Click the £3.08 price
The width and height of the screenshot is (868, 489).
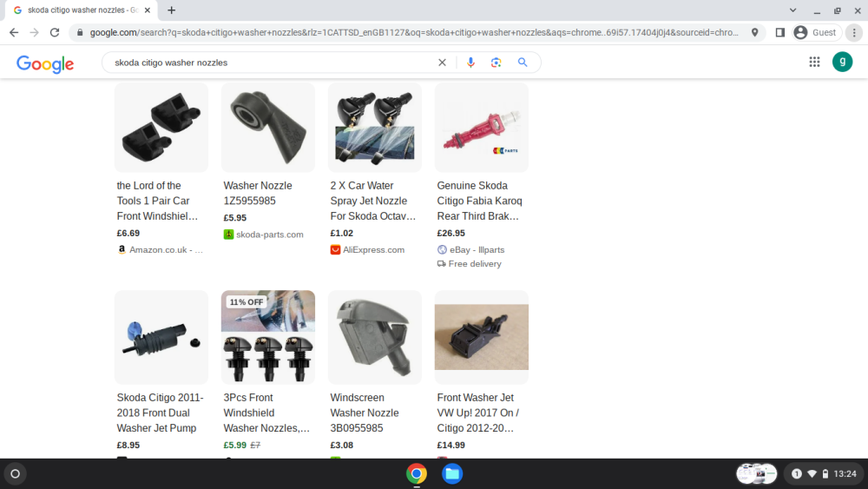(341, 446)
